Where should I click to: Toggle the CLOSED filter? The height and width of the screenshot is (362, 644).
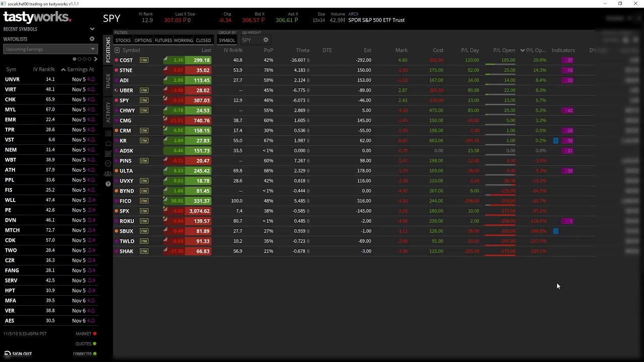(203, 40)
